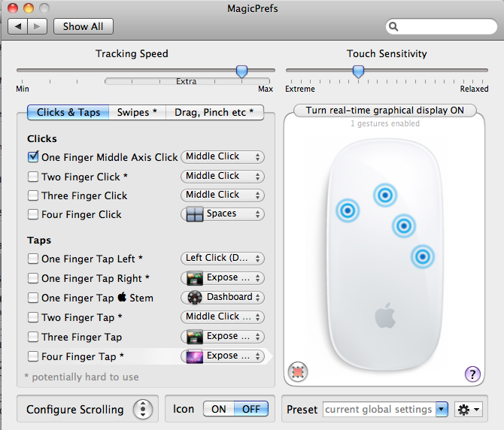Click the Expose icon in One Finger Tap Right
The height and width of the screenshot is (430, 504).
pyautogui.click(x=195, y=278)
